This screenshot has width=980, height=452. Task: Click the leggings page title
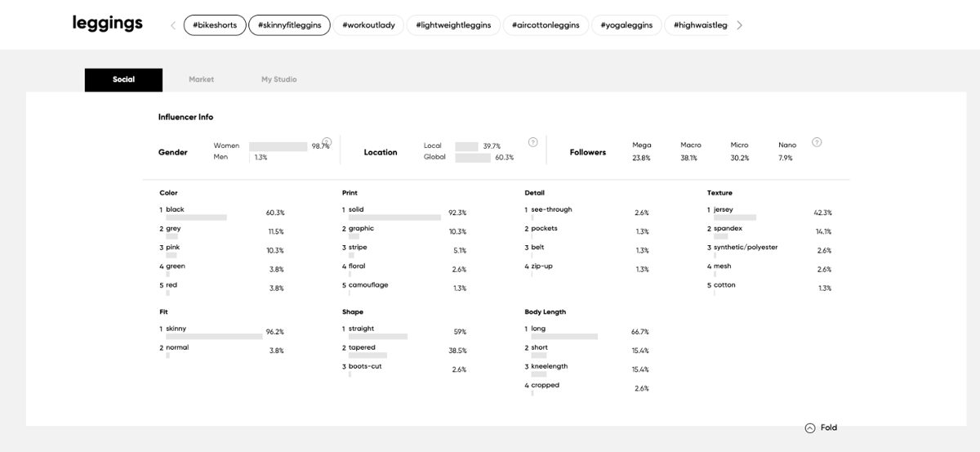[108, 23]
